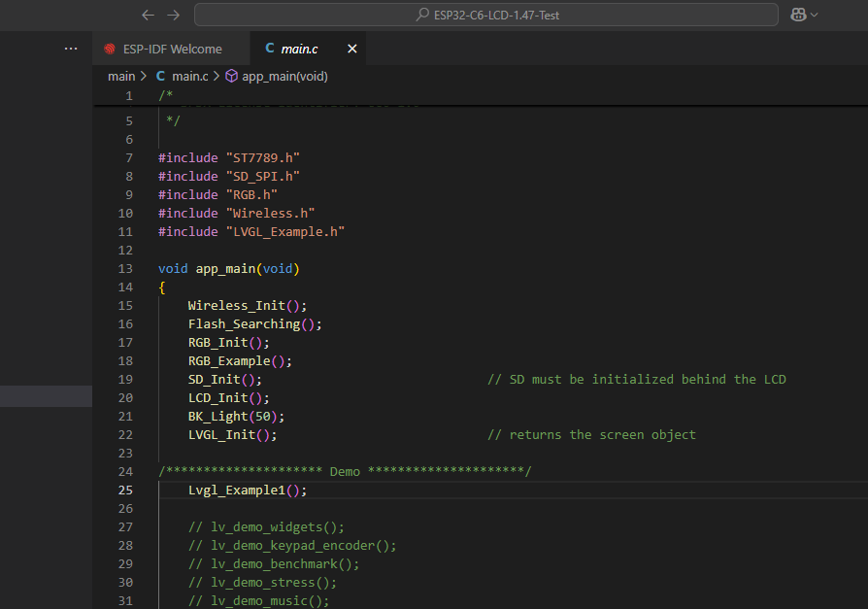868x609 pixels.
Task: Place cursor on SD_Init(); call
Action: coord(224,379)
